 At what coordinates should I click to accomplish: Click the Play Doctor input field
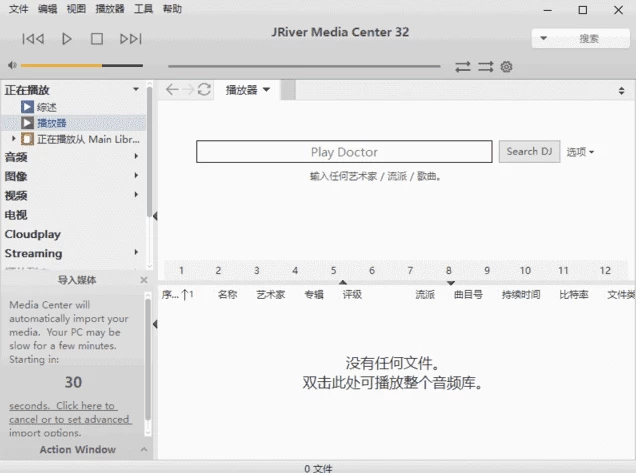[x=343, y=152]
